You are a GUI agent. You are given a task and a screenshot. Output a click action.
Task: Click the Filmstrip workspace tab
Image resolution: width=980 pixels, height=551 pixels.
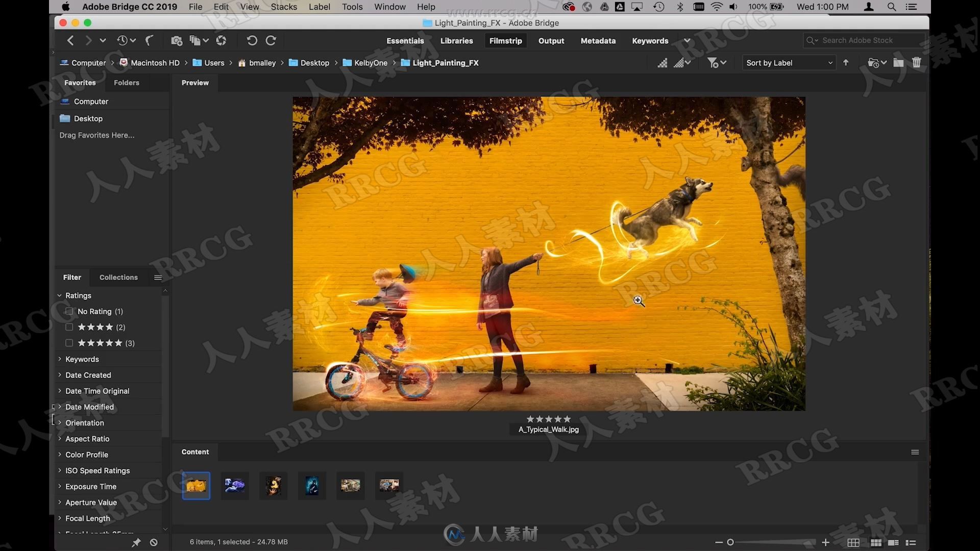[505, 40]
